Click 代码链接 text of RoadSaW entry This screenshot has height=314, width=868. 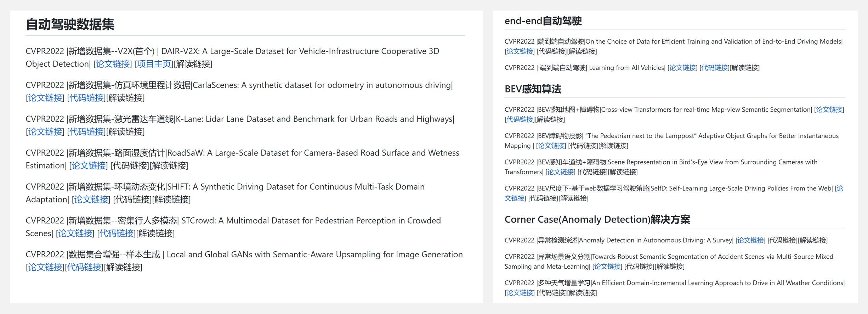pos(130,166)
